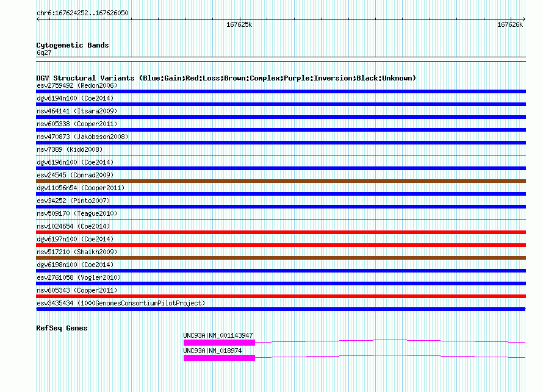This screenshot has width=543, height=392.
Task: Open nsv470873 (Jakobsson2008) variant label
Action: click(x=82, y=137)
